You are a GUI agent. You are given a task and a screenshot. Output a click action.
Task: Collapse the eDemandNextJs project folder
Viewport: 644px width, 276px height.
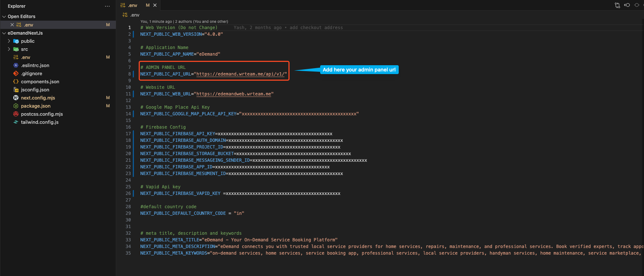(x=4, y=33)
